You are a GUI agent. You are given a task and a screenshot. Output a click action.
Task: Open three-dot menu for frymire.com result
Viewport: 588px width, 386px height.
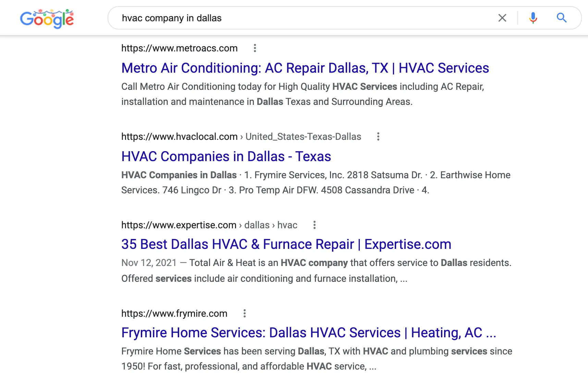[244, 314]
